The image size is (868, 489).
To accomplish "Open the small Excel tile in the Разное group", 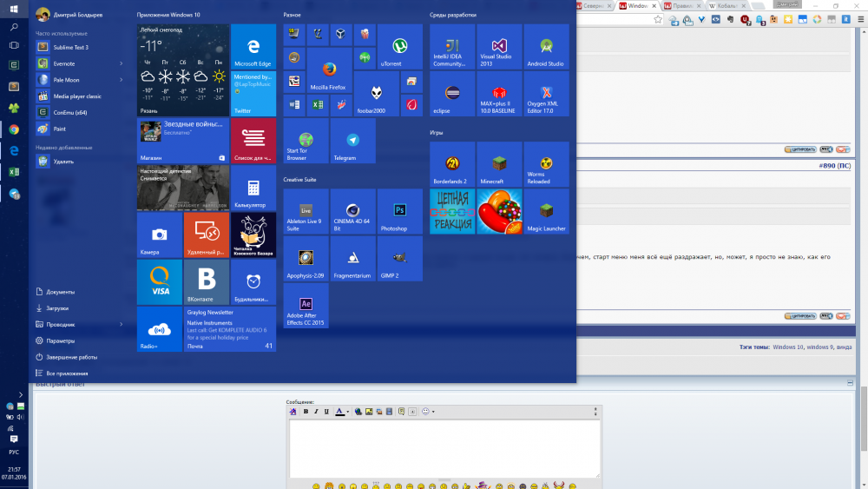I will click(x=318, y=105).
